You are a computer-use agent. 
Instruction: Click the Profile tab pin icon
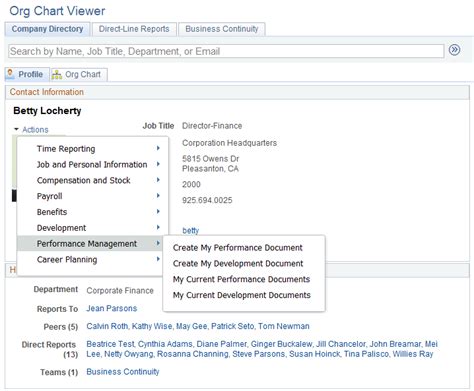click(10, 74)
